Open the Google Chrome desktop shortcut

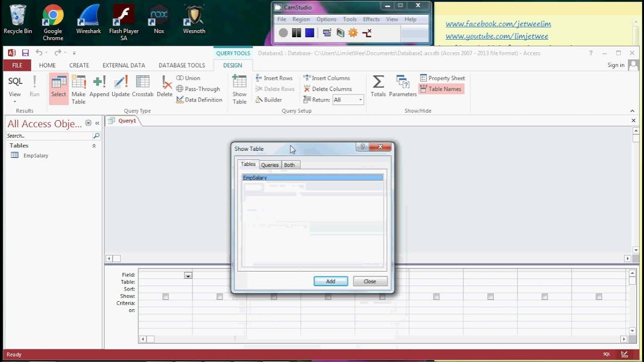tap(53, 22)
